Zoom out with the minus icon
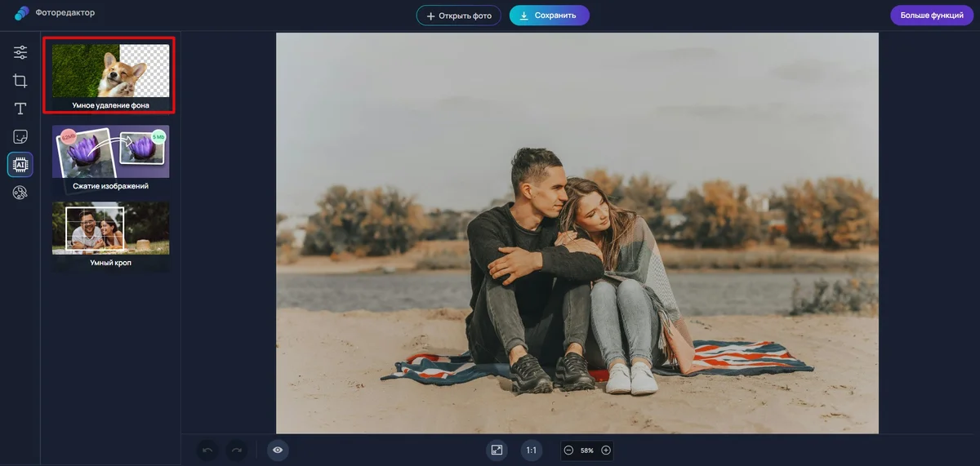The height and width of the screenshot is (466, 980). pos(569,450)
